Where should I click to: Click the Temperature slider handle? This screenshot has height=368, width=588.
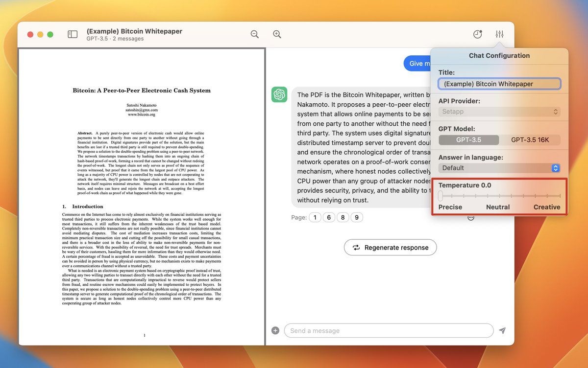[441, 196]
